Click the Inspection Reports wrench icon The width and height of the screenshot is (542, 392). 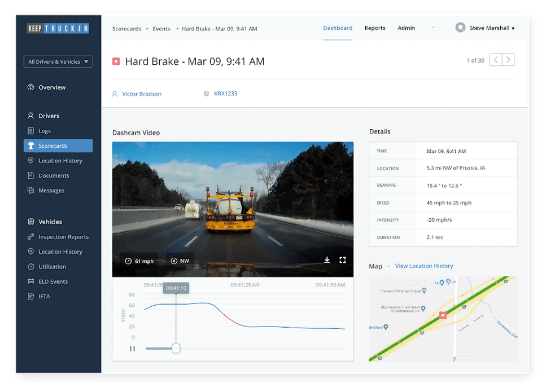click(30, 236)
